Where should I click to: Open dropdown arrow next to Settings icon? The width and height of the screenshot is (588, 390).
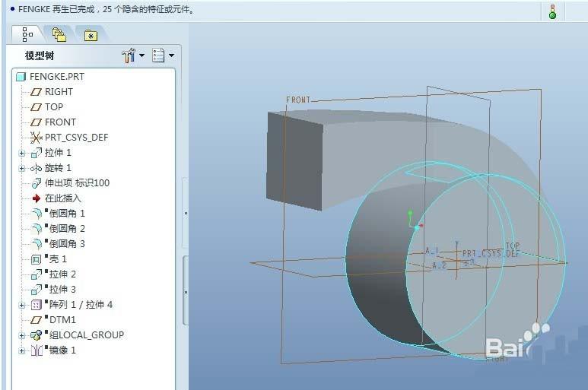point(141,55)
